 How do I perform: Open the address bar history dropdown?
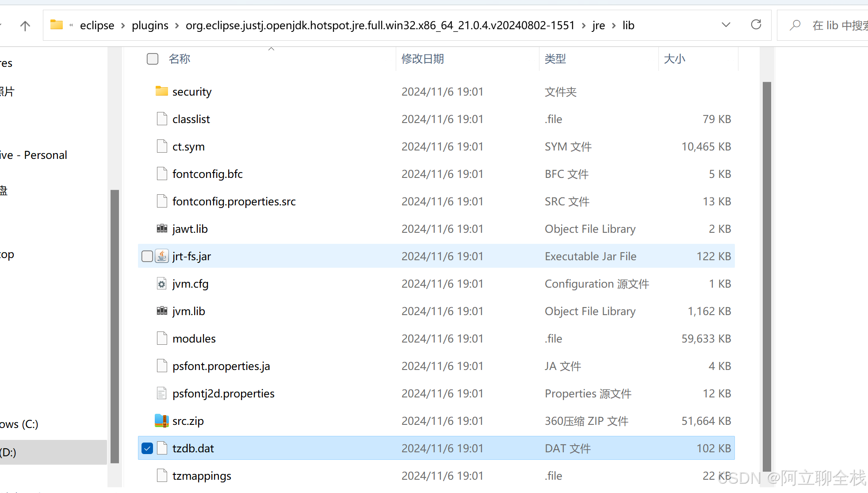coord(726,25)
